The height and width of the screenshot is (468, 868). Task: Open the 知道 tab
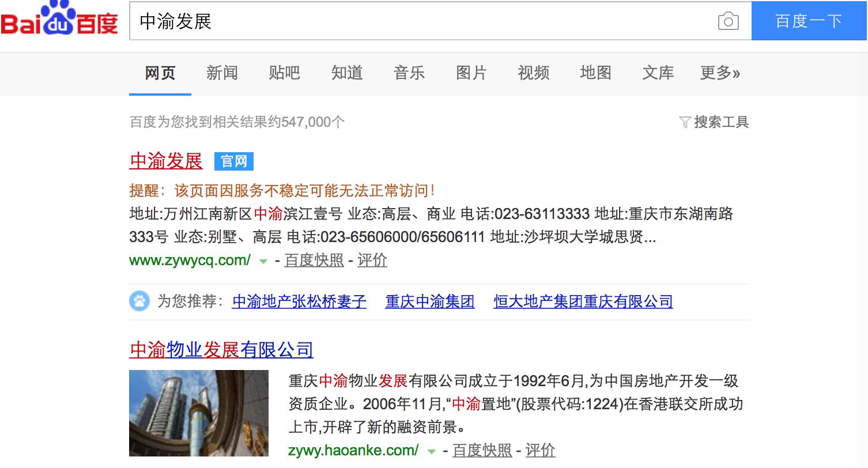pos(347,73)
